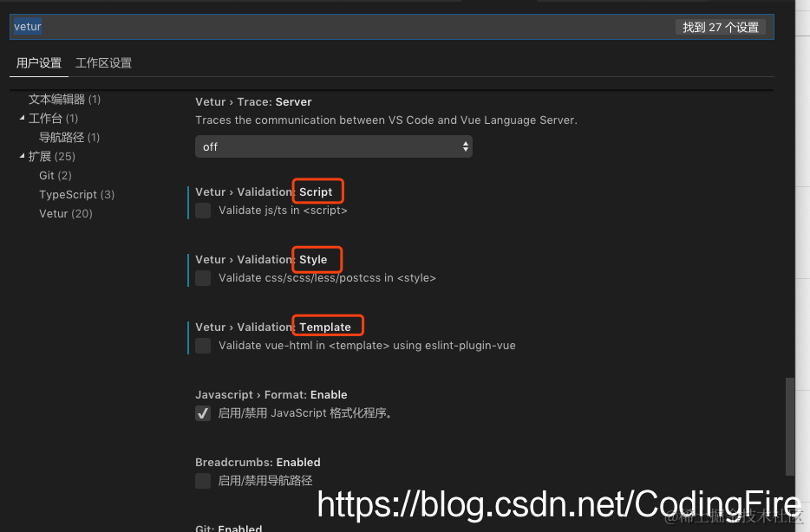Image resolution: width=810 pixels, height=532 pixels.
Task: Click the Traces the communication description text
Action: click(386, 120)
